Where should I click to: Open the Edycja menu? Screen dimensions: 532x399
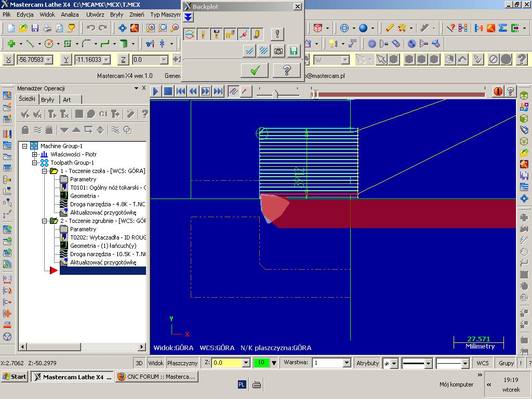click(x=25, y=15)
